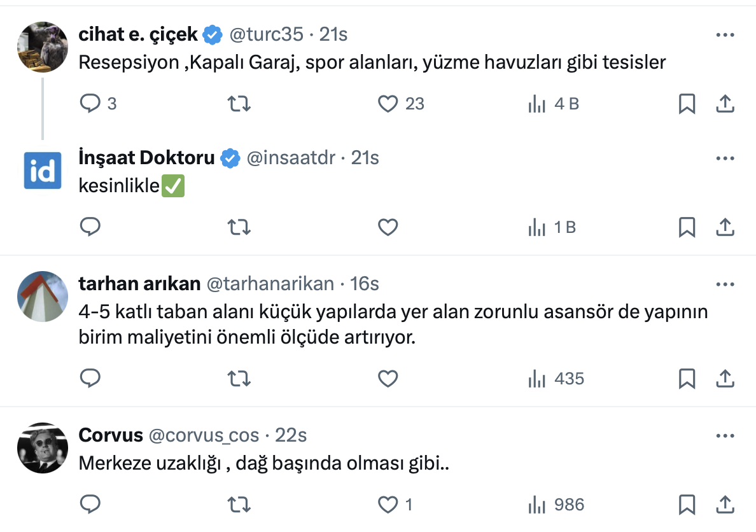Click Corvus's profile avatar
Screen dimensions: 756x532
click(42, 448)
